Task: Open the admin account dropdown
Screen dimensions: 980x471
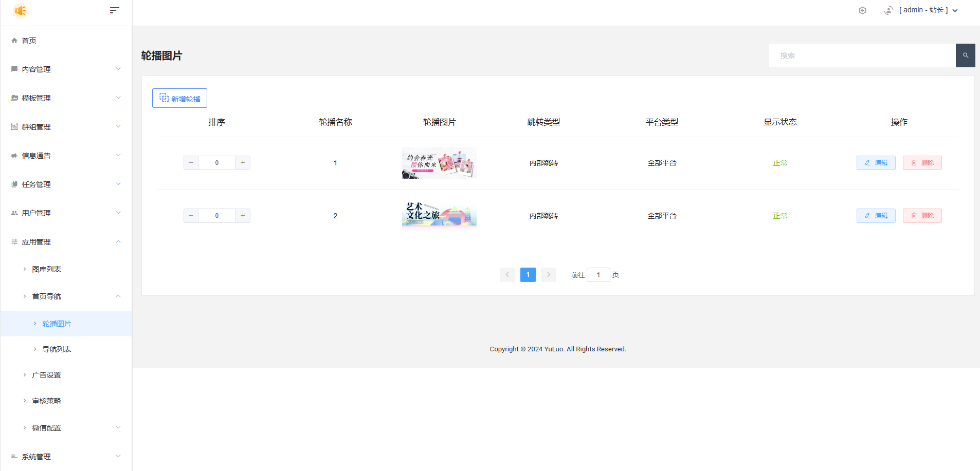Action: [x=928, y=10]
